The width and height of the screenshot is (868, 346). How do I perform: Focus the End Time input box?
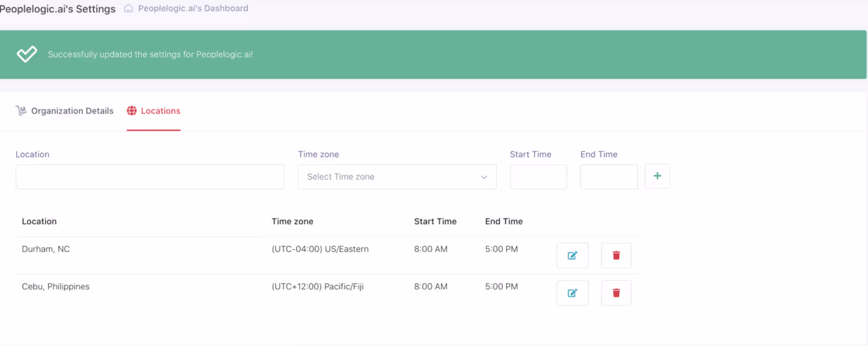click(x=609, y=177)
